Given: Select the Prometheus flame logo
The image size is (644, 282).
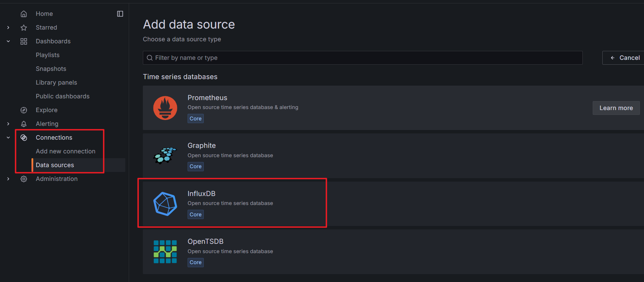Looking at the screenshot, I should point(165,108).
